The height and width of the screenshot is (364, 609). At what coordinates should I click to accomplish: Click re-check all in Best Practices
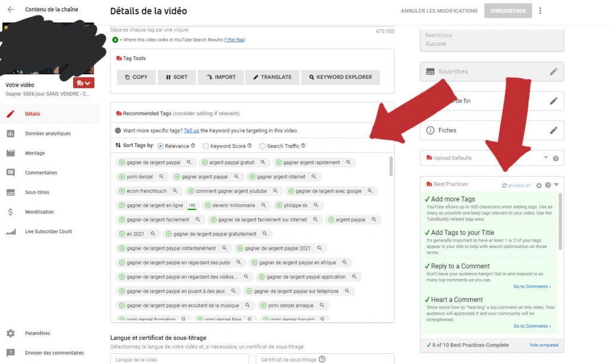click(516, 186)
